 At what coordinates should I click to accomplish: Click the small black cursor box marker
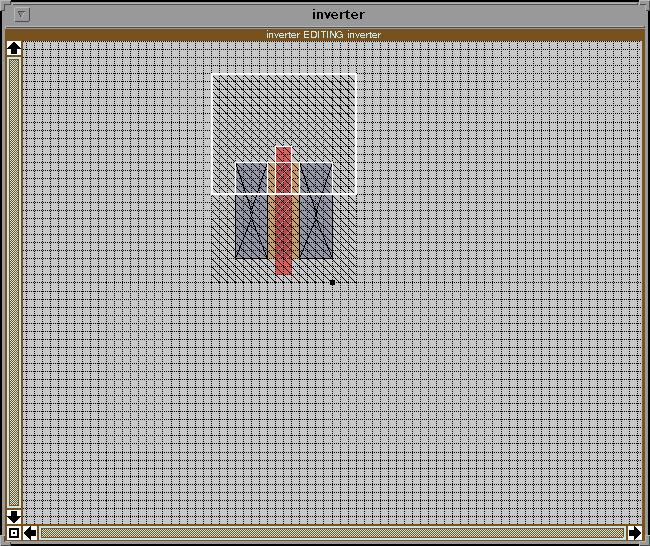tap(332, 282)
